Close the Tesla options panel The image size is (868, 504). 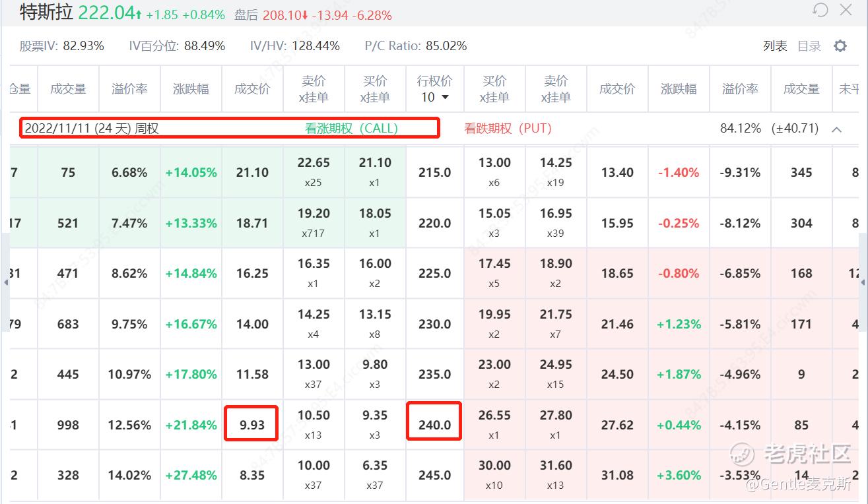click(846, 10)
